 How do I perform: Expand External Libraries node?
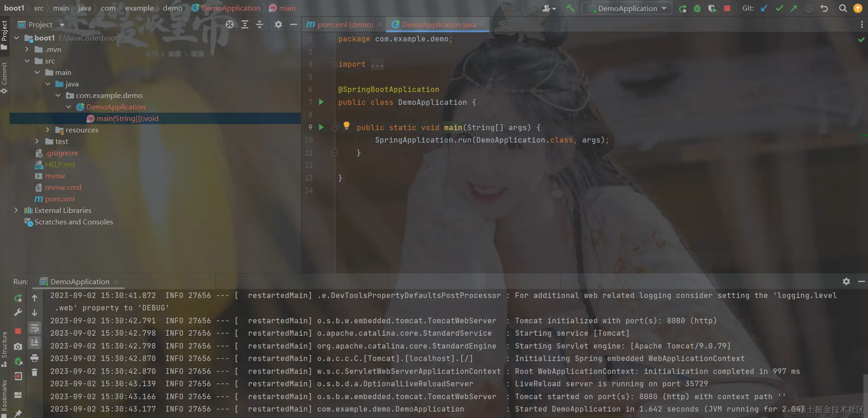pyautogui.click(x=17, y=210)
